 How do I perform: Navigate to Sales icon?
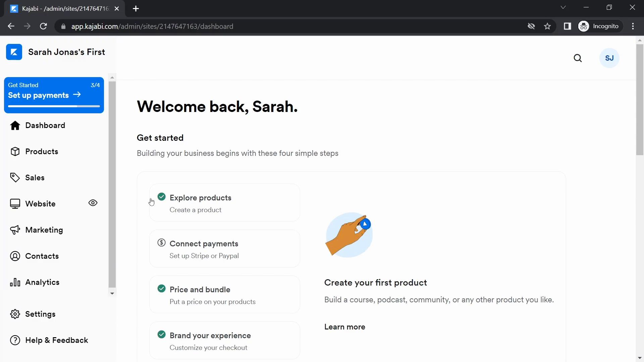coord(15,178)
